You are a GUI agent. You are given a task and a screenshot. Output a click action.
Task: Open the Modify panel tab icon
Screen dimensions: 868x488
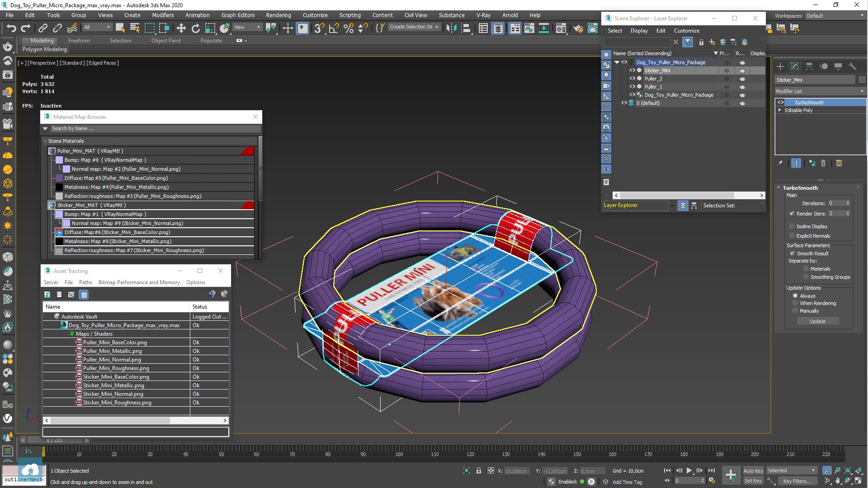[795, 66]
